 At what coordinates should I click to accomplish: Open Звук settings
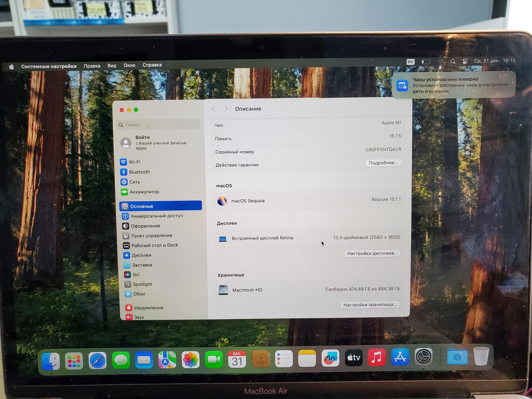pos(135,317)
